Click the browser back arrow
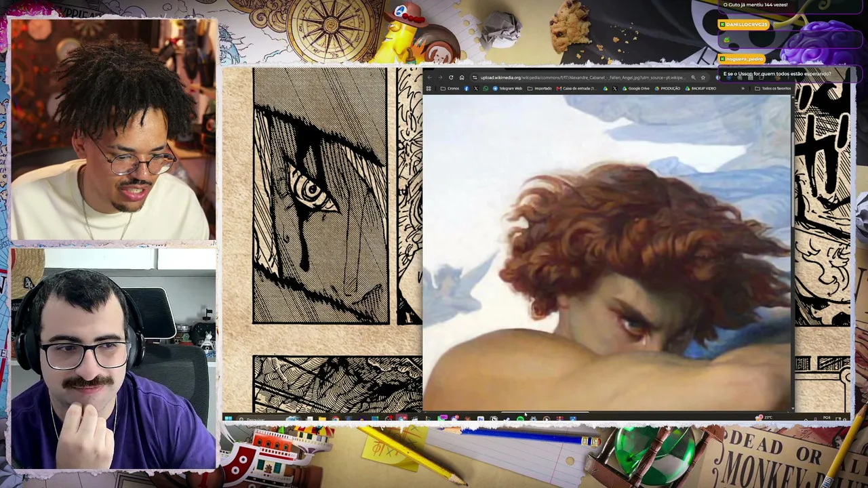 click(x=429, y=78)
